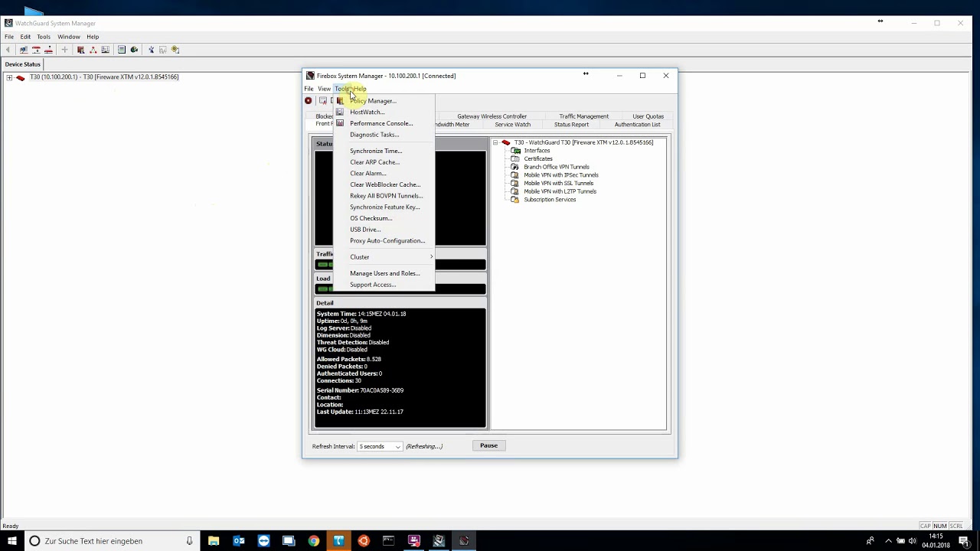Viewport: 980px width, 551px height.
Task: Switch to Authentication List tab
Action: [x=637, y=124]
